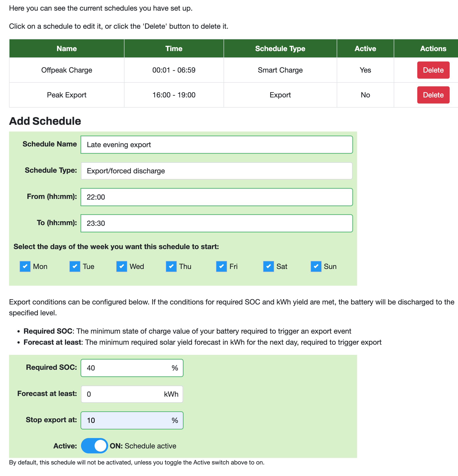Focus the From time field
Image resolution: width=458 pixels, height=476 pixels.
coord(217,197)
